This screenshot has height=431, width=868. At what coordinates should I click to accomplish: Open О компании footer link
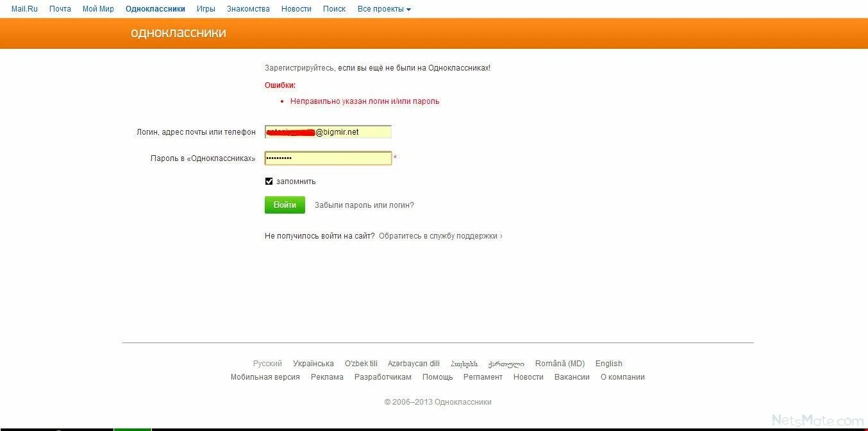click(622, 377)
